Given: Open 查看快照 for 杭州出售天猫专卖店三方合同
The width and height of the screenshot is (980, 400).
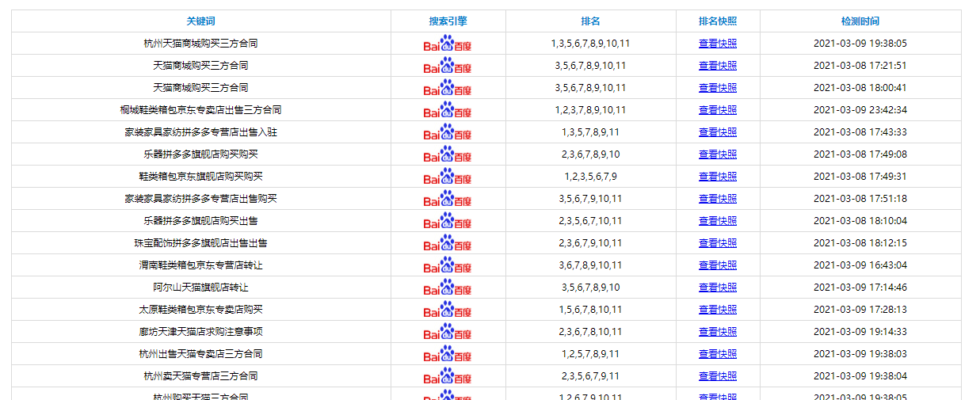Looking at the screenshot, I should tap(718, 354).
